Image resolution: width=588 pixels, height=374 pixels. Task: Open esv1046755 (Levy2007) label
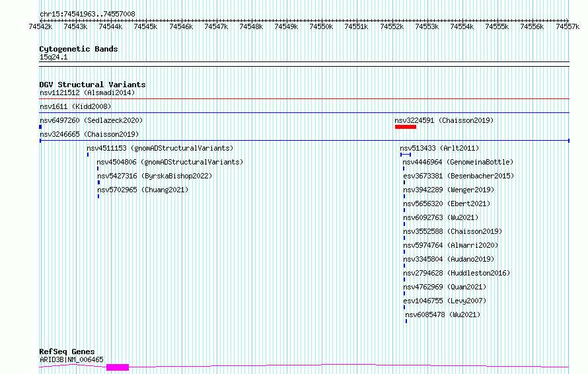point(445,301)
